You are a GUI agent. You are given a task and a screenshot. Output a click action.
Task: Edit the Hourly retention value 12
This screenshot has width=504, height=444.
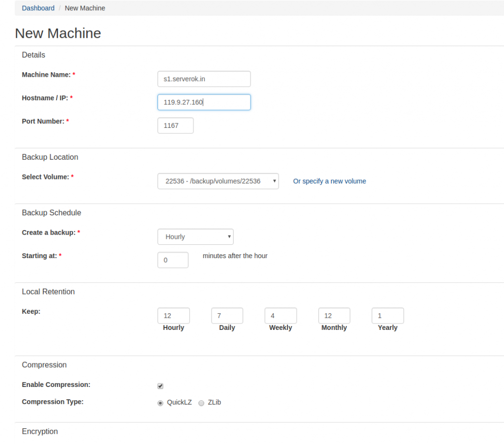coord(173,315)
